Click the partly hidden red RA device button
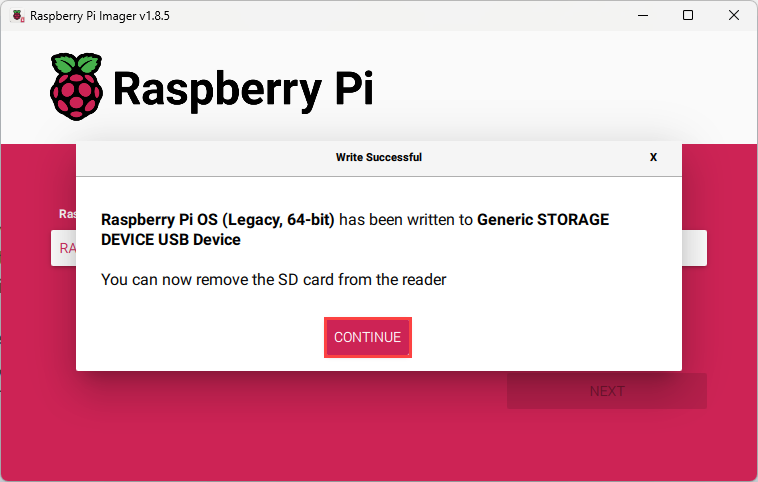758x482 pixels. click(x=63, y=248)
